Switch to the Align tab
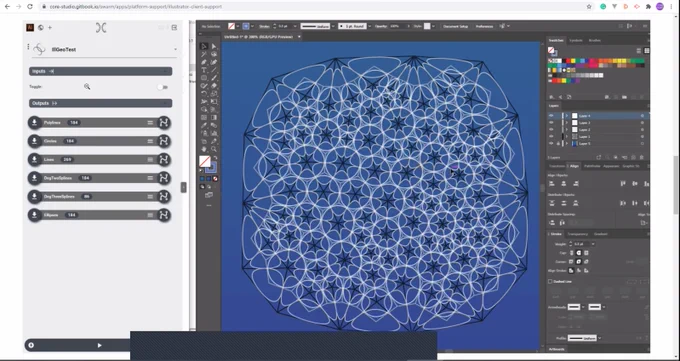 point(574,166)
